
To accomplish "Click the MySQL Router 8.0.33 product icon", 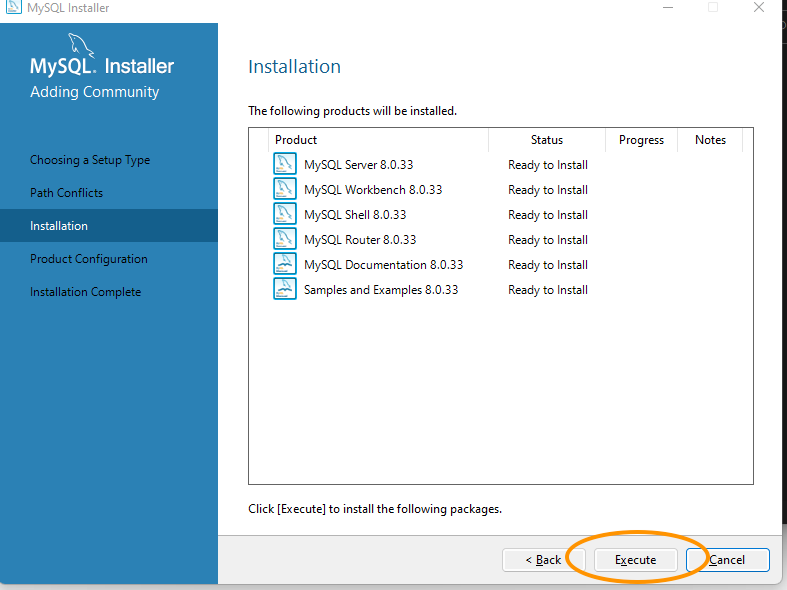I will point(285,239).
